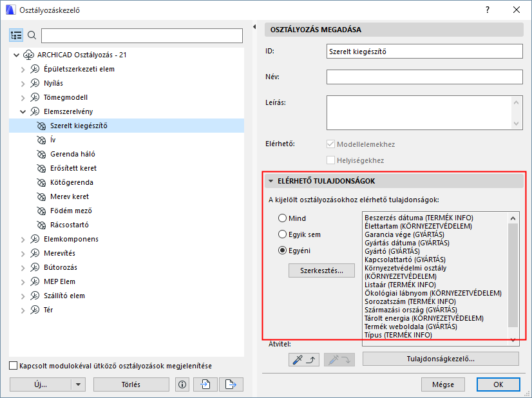The image size is (532, 398).
Task: Expand the Nyílás branch
Action: (x=23, y=84)
